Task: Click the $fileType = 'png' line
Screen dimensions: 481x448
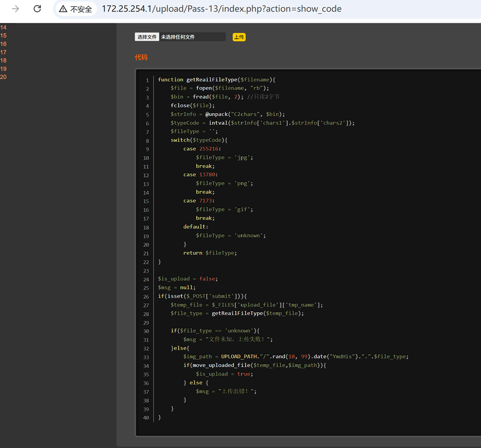Action: click(x=225, y=183)
